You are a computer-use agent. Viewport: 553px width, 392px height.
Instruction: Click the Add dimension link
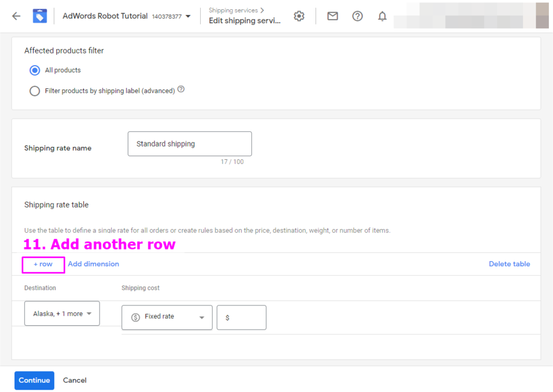coord(93,264)
